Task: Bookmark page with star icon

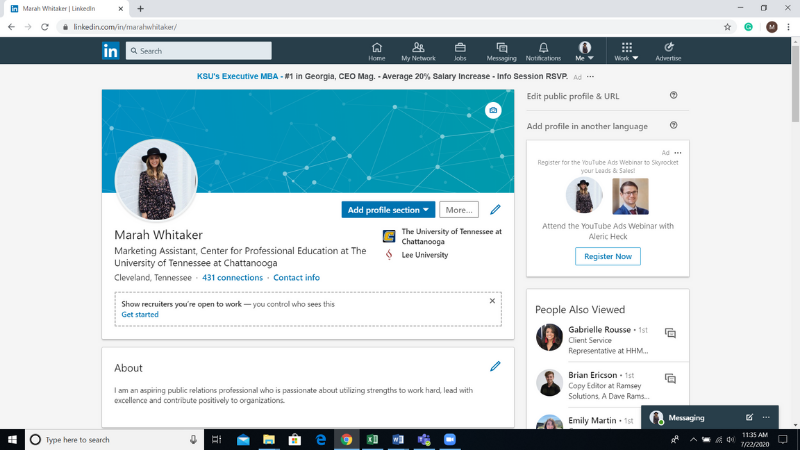Action: (728, 27)
